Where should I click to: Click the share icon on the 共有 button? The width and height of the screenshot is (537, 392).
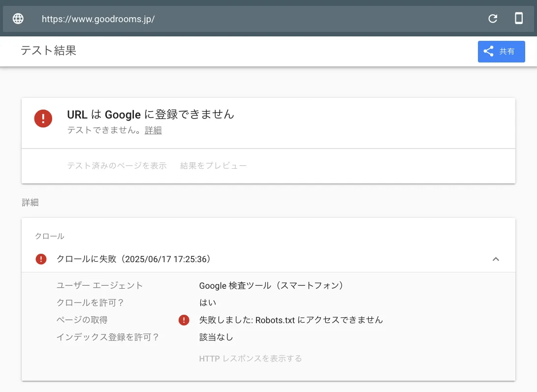pyautogui.click(x=488, y=51)
